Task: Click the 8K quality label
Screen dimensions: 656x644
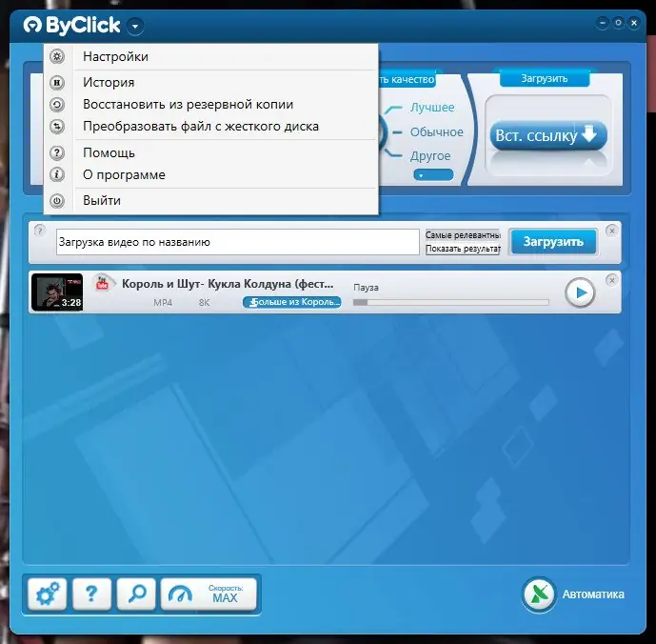Action: point(204,302)
